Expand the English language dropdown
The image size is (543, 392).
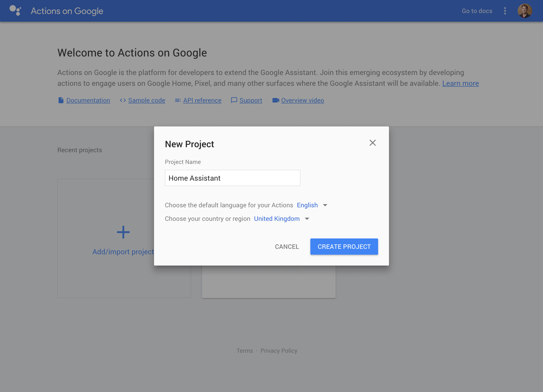(x=307, y=205)
